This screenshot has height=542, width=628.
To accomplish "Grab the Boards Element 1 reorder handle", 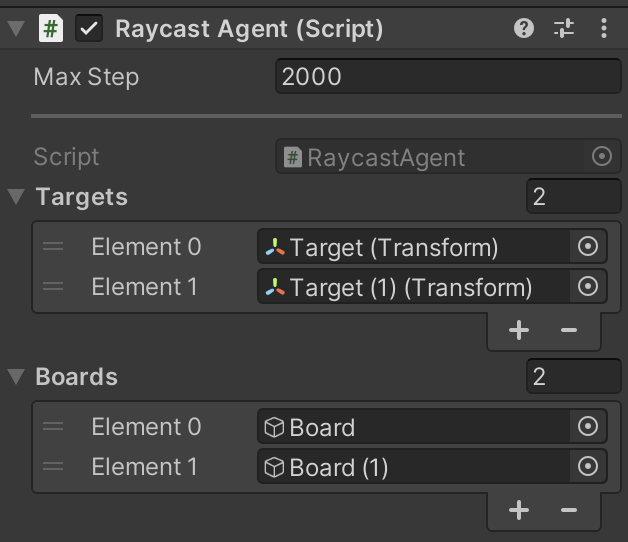I will (x=53, y=466).
